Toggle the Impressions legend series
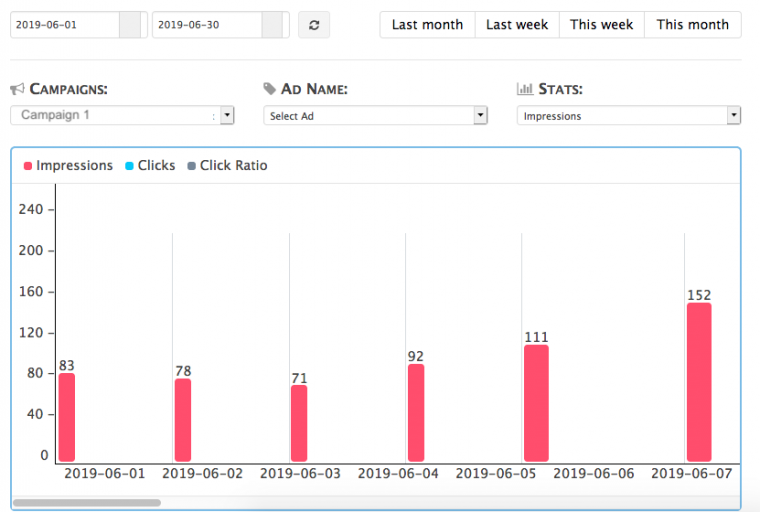This screenshot has height=512, width=760. coord(68,166)
